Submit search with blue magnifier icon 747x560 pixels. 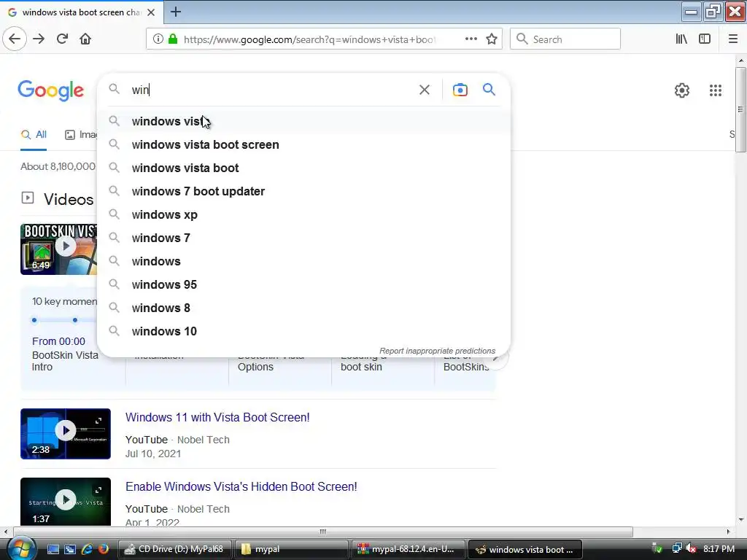click(x=489, y=89)
